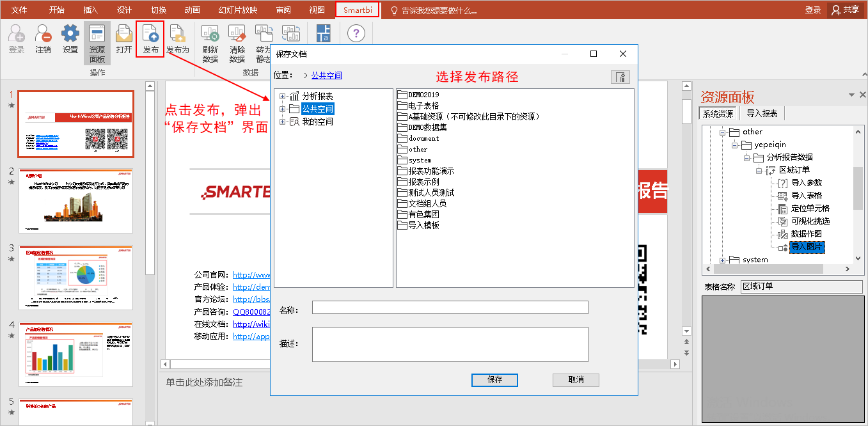Switch to the 幻灯片放映 ribbon tab
The width and height of the screenshot is (868, 426).
238,10
